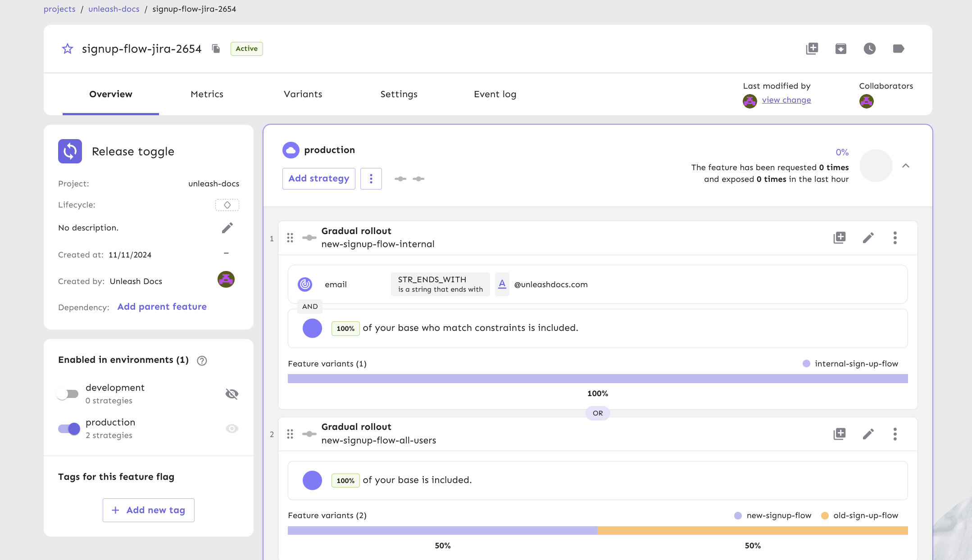The image size is (972, 560).
Task: Click the tag/label icon top right
Action: pos(899,48)
